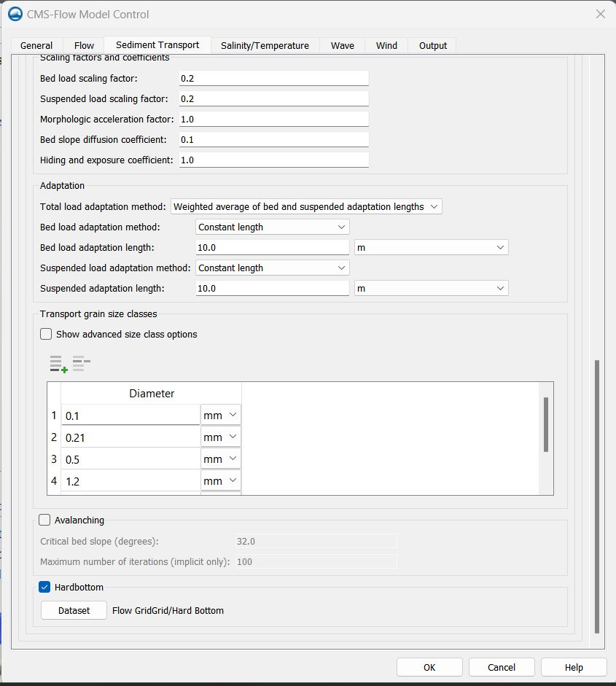Open Total load adaptation method dropdown

(x=306, y=206)
